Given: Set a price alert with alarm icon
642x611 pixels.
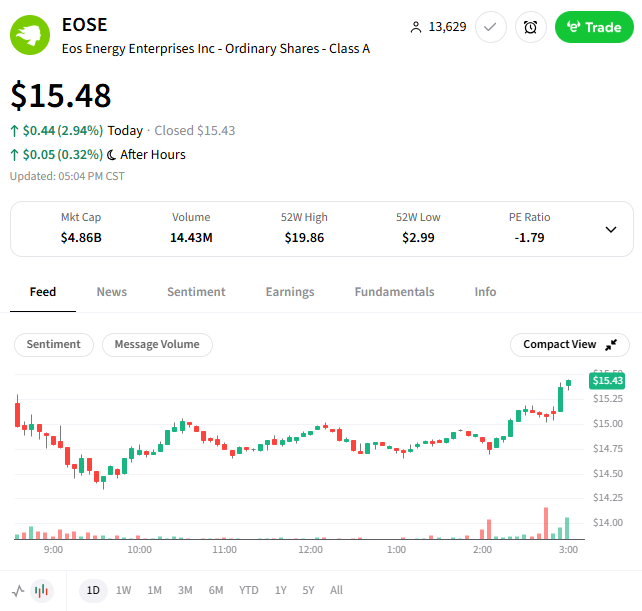Looking at the screenshot, I should [531, 27].
